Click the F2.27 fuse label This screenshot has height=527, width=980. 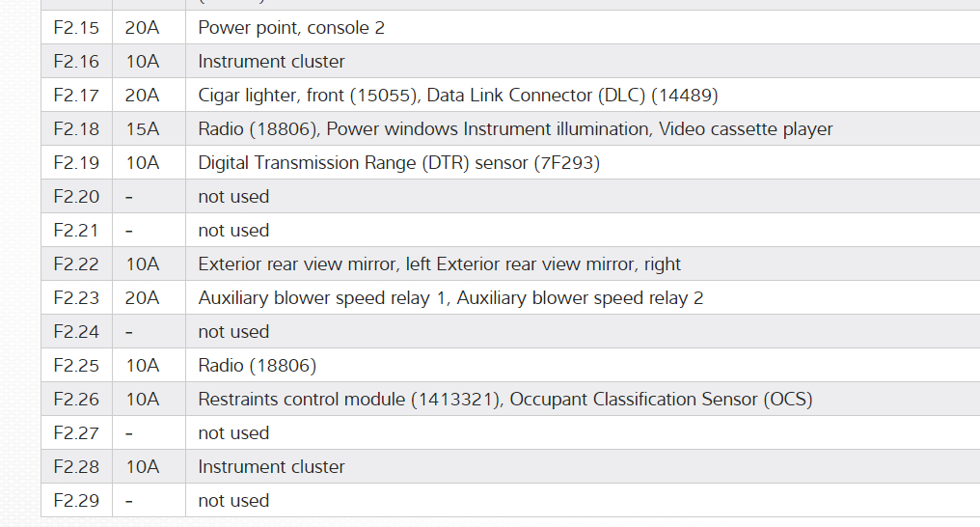point(76,433)
